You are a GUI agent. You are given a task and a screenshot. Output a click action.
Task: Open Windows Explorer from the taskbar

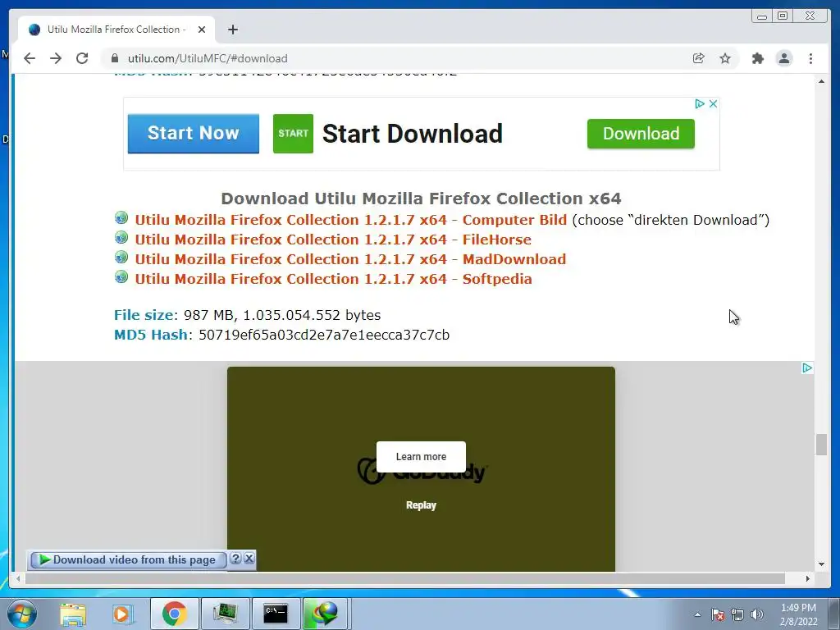pyautogui.click(x=73, y=614)
